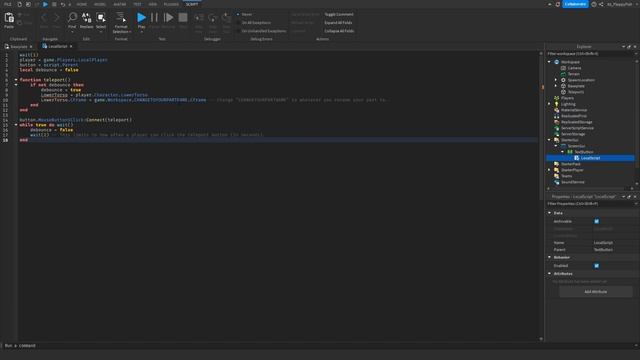The width and height of the screenshot is (640, 360).
Task: Collapse the TextButton node
Action: point(562,152)
